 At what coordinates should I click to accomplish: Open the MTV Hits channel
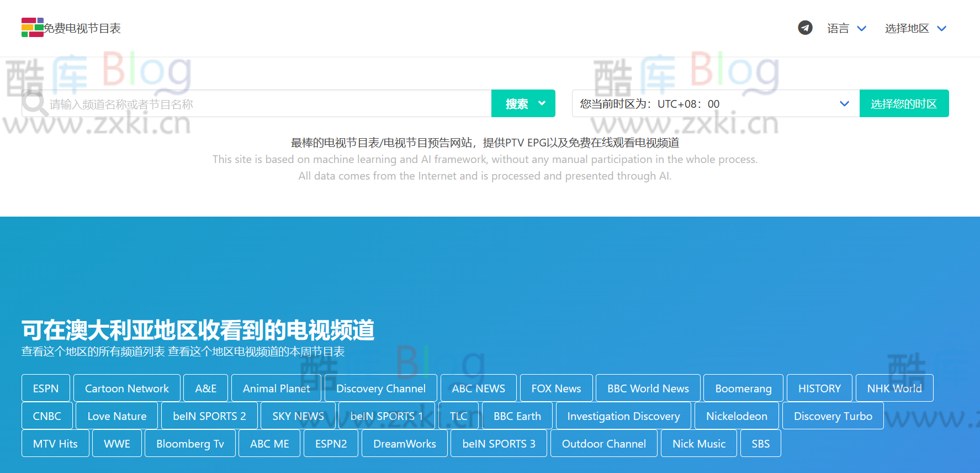(x=55, y=443)
